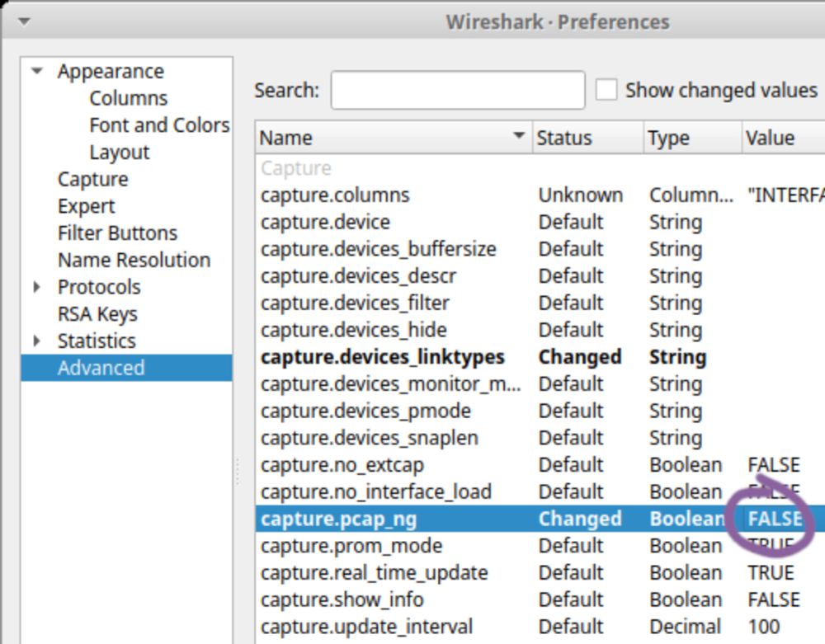Select the capture.devices_pmode row
The image size is (825, 644).
click(540, 411)
